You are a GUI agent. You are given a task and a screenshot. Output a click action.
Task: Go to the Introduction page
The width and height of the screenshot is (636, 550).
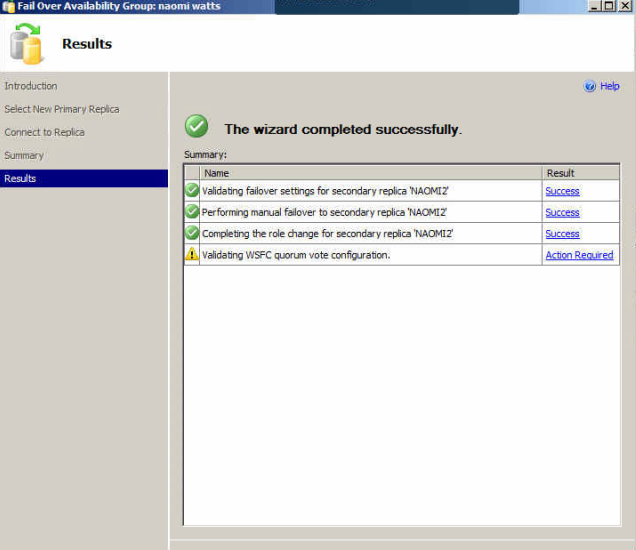31,86
